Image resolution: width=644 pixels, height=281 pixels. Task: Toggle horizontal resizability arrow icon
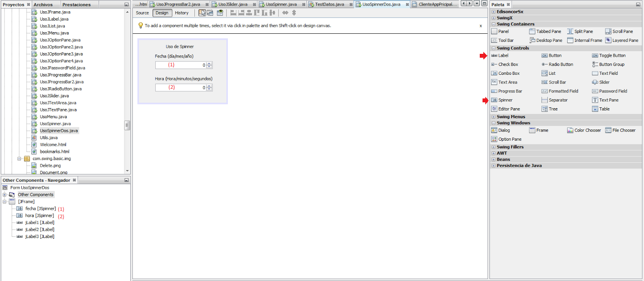[285, 13]
